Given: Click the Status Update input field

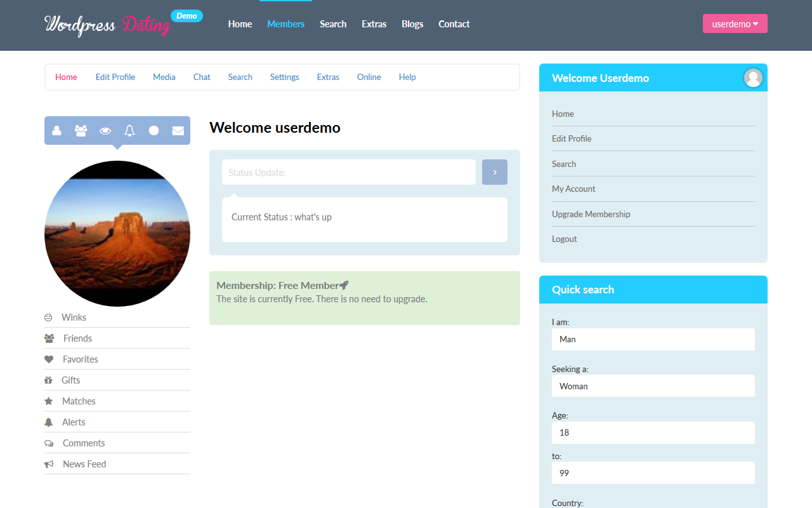Looking at the screenshot, I should coord(349,172).
